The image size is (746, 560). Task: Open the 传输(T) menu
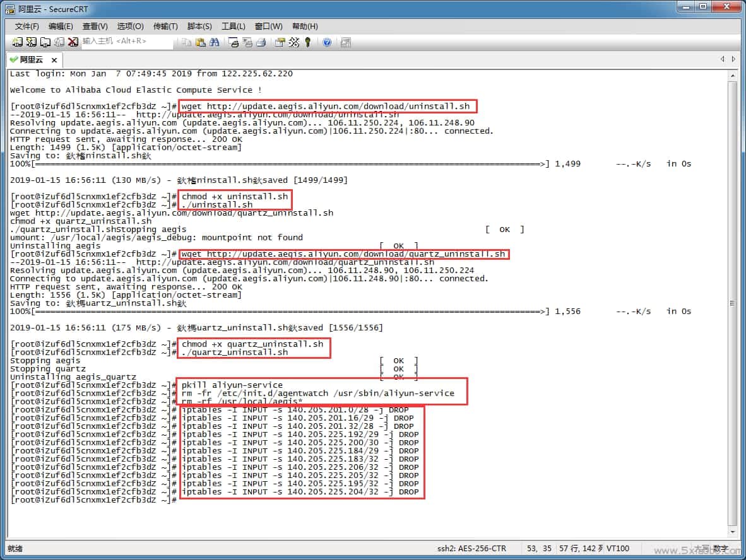[165, 26]
